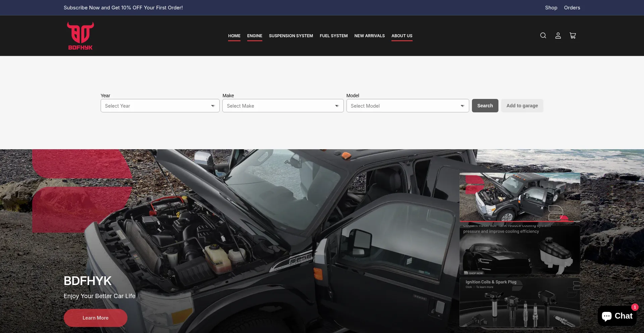Go to the Engine menu item

(x=255, y=36)
